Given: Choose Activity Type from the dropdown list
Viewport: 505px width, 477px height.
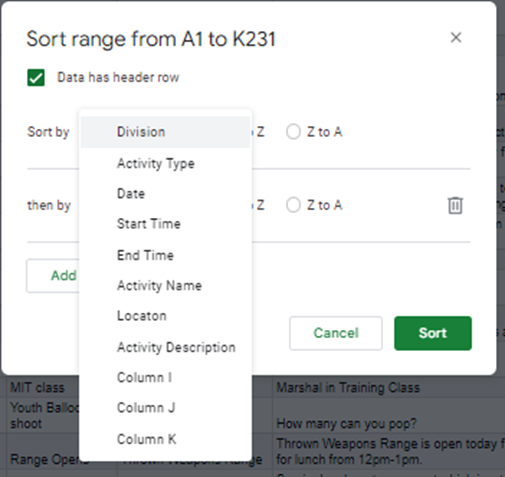Looking at the screenshot, I should pyautogui.click(x=165, y=163).
